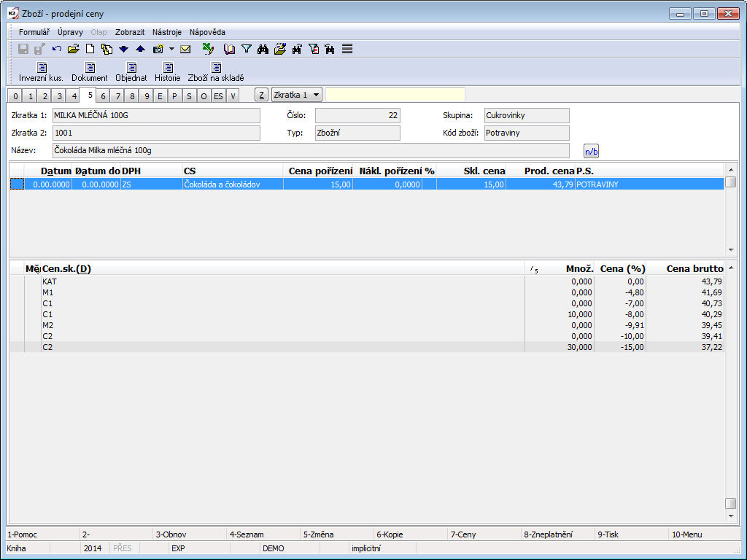Click the Zboží na skladě button

tap(215, 72)
